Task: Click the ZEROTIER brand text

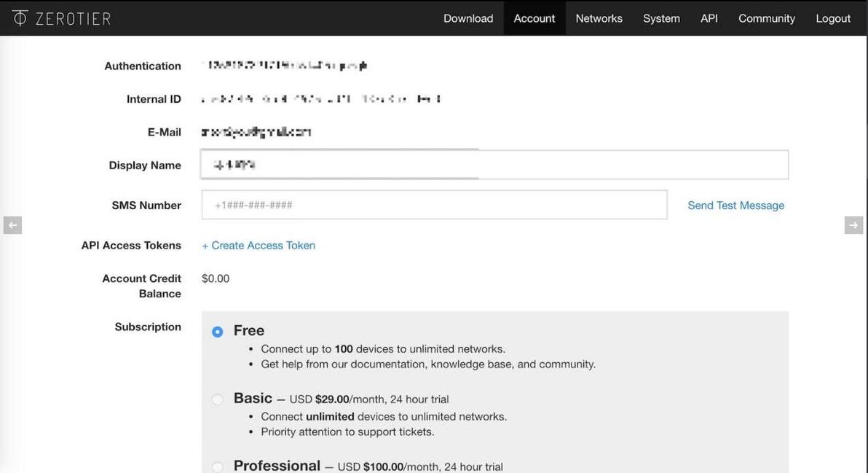Action: [74, 18]
